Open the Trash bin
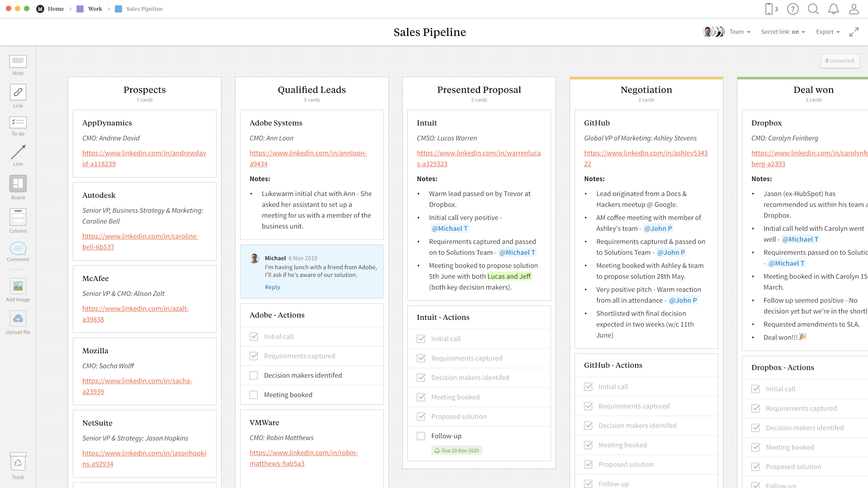 (18, 466)
